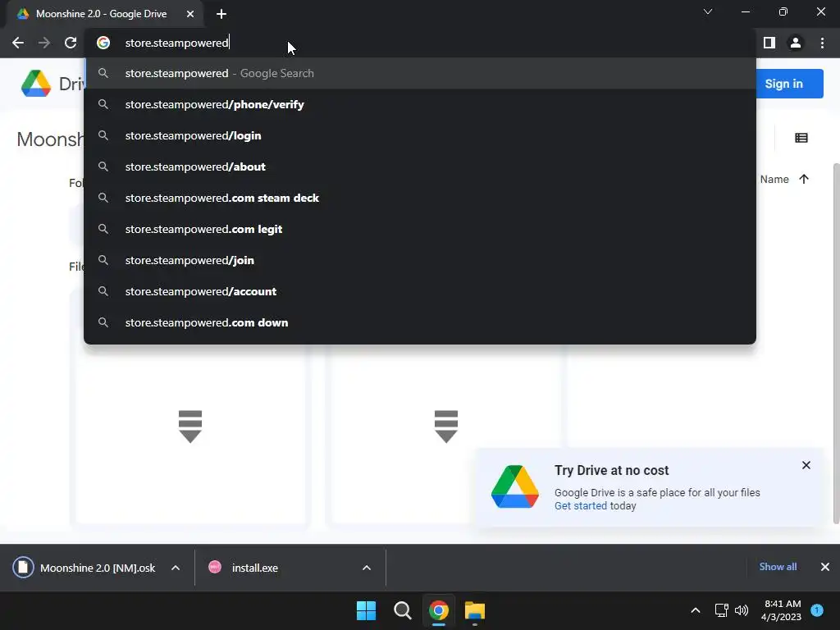This screenshot has width=840, height=630.
Task: Open the middle file thumbnail with download glyph
Action: coord(445,427)
